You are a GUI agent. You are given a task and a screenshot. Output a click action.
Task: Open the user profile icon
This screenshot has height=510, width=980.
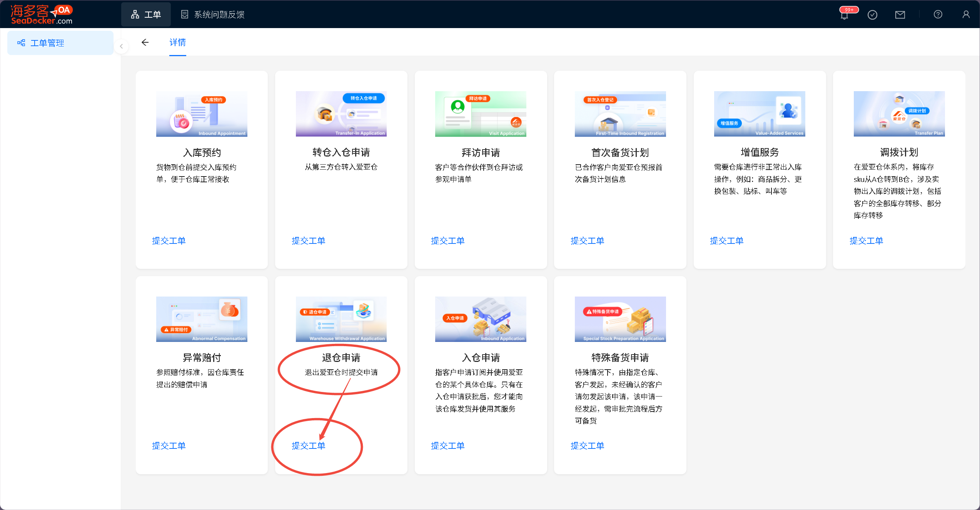click(x=966, y=15)
